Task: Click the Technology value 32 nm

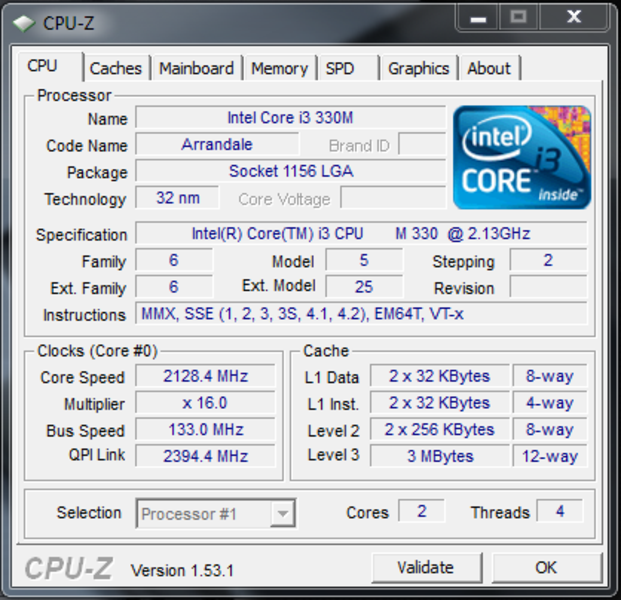Action: click(x=177, y=198)
